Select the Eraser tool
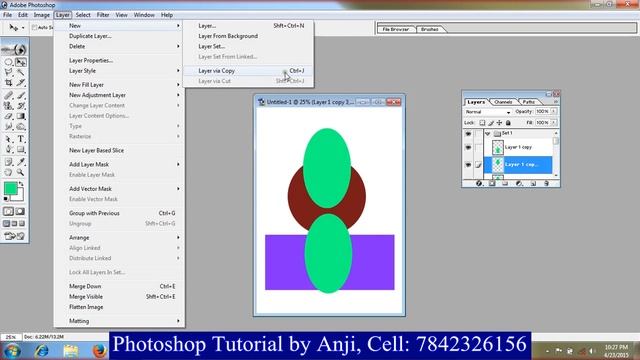Image resolution: width=640 pixels, height=360 pixels. coord(8,116)
